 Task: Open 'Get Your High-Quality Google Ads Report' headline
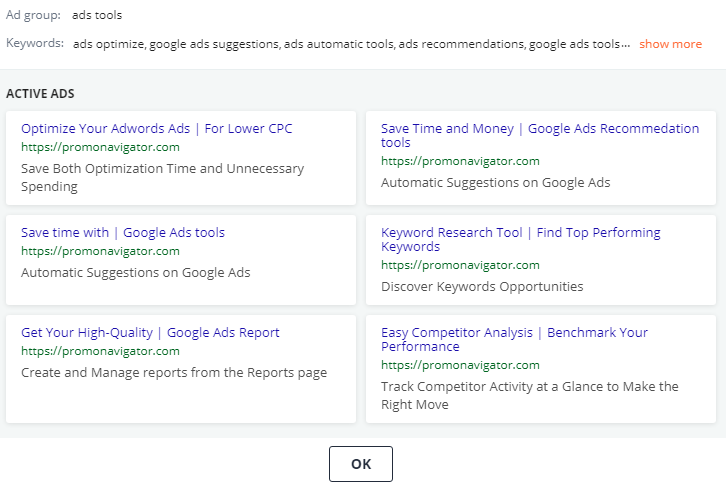[150, 332]
